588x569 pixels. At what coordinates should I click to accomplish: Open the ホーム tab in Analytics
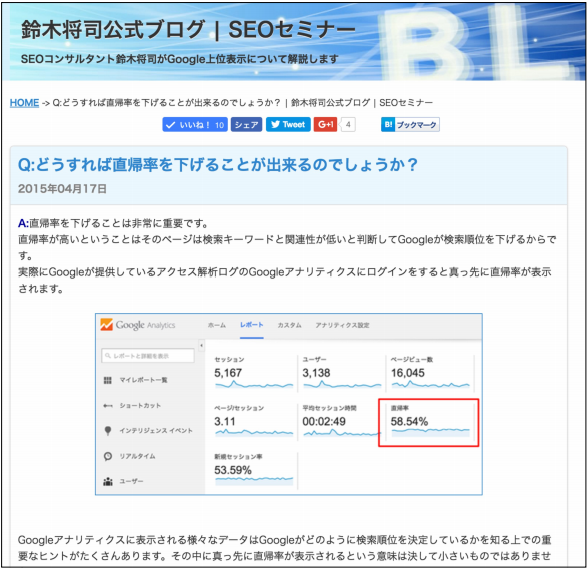pyautogui.click(x=217, y=325)
